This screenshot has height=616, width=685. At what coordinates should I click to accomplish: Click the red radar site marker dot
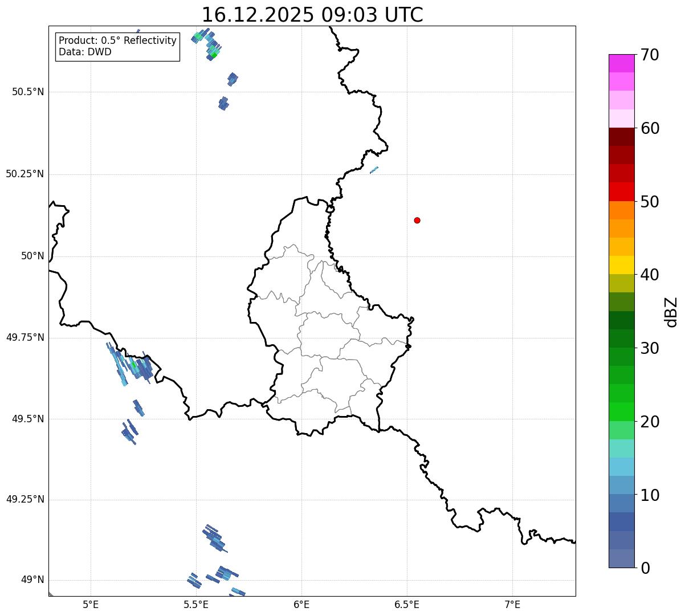click(417, 220)
